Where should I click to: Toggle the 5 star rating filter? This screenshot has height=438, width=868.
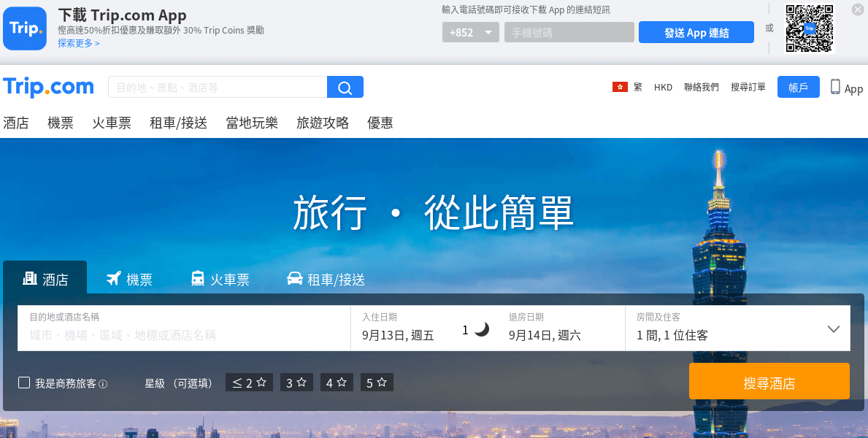(x=377, y=383)
